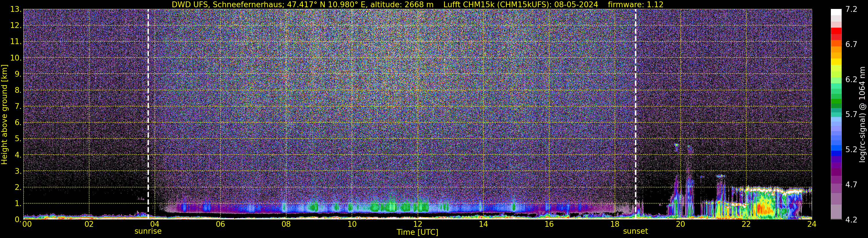Click the 'sunset' label under the time axis

tap(636, 231)
